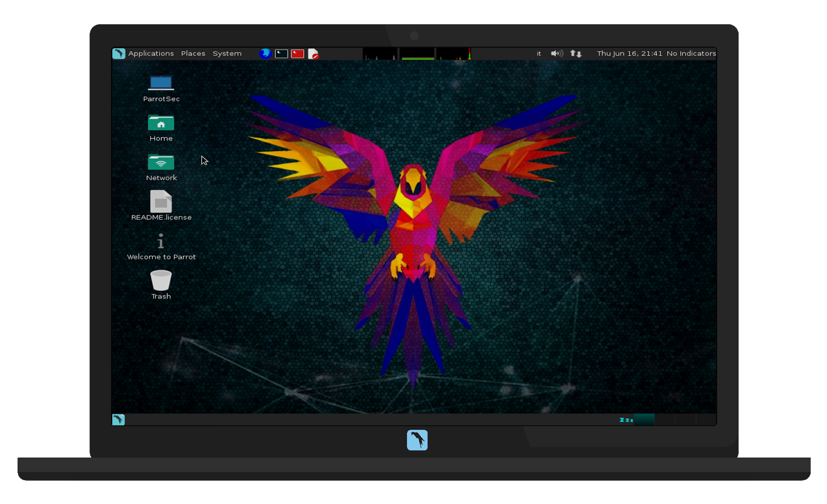Switch to the first highlighted workspace
This screenshot has height=504, width=827.
click(644, 419)
